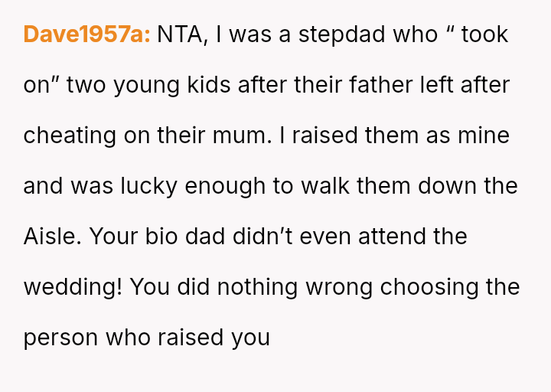
Task: Click the word "young" in the comment
Action: coord(147,85)
